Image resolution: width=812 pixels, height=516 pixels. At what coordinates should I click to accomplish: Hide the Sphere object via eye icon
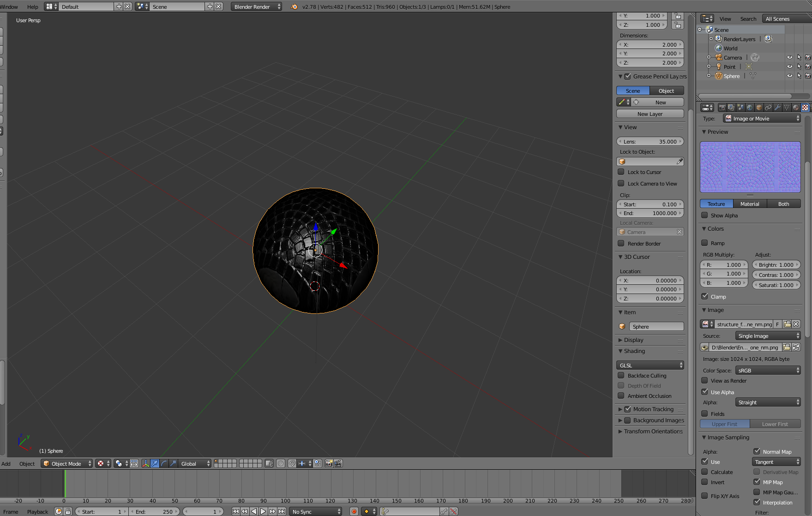[x=790, y=76]
